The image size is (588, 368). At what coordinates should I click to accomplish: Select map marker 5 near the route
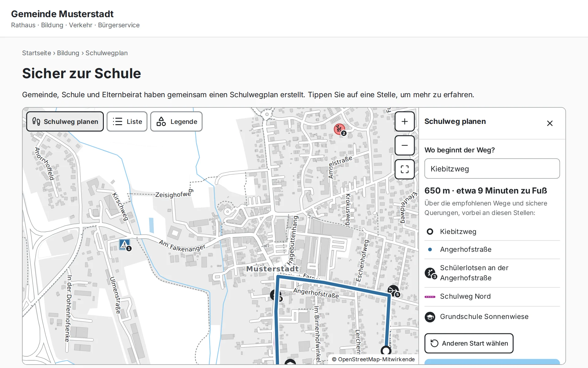(x=394, y=291)
